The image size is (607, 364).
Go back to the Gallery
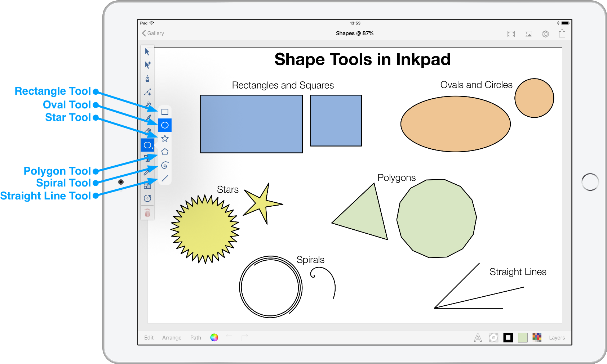[x=153, y=33]
